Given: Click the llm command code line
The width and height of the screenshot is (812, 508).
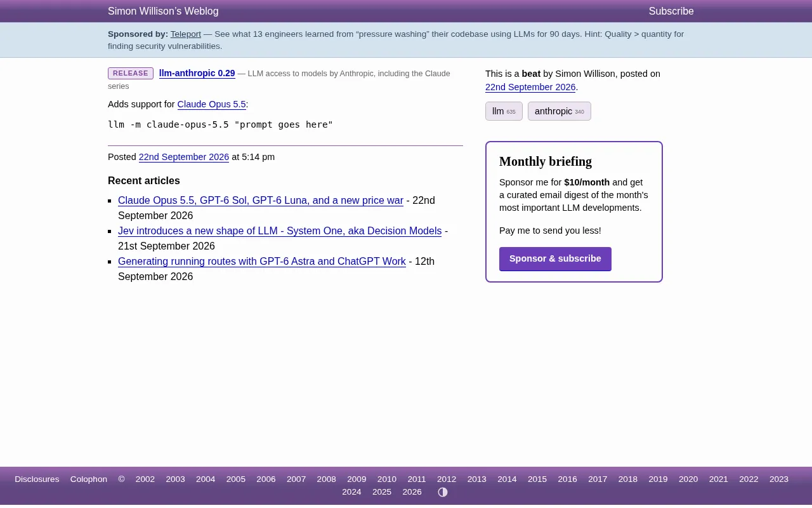Looking at the screenshot, I should click(x=220, y=124).
